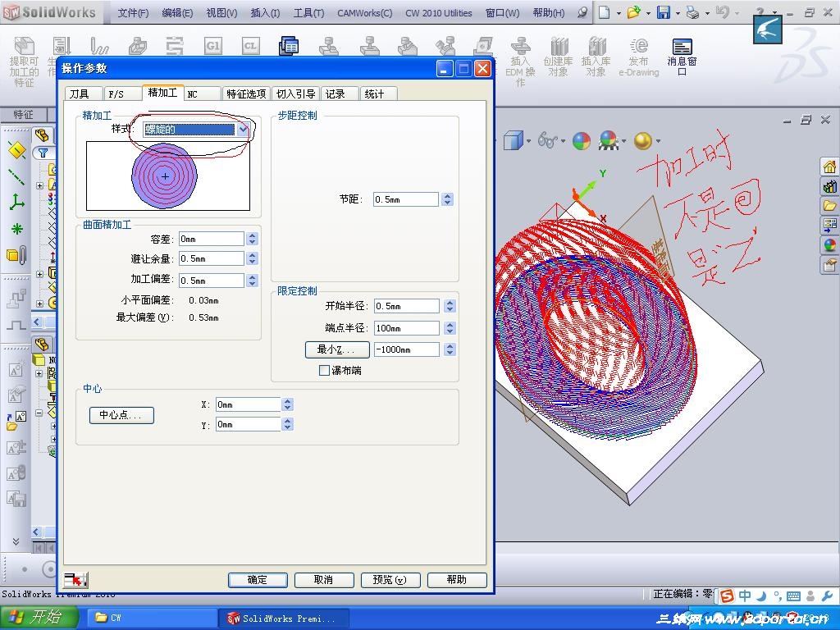Click the 特征 tab in left panel

(x=24, y=114)
